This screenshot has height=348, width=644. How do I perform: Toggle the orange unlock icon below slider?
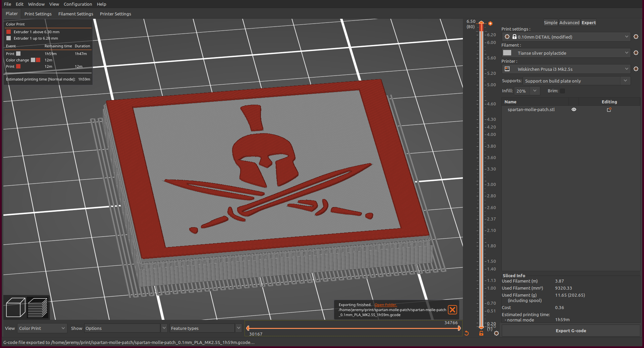pyautogui.click(x=481, y=333)
